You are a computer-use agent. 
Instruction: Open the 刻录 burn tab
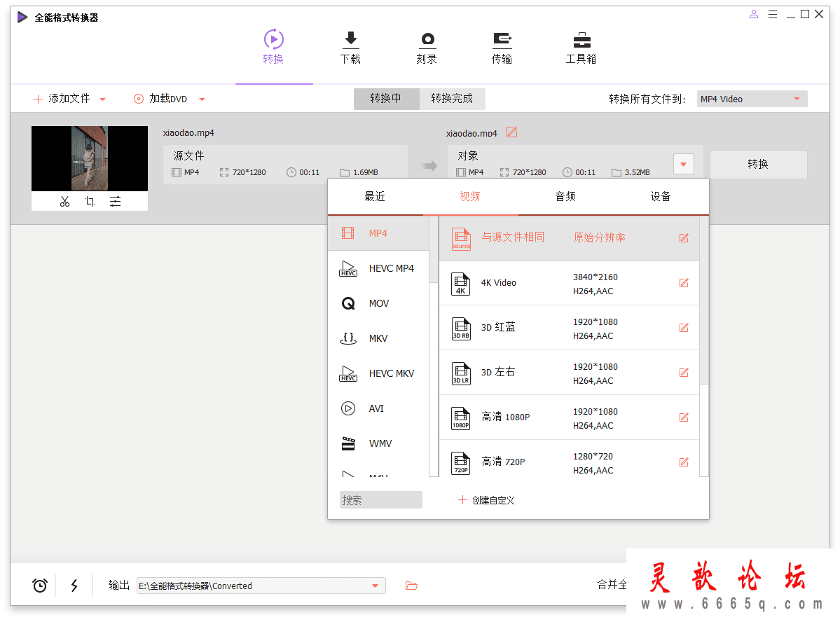coord(427,47)
